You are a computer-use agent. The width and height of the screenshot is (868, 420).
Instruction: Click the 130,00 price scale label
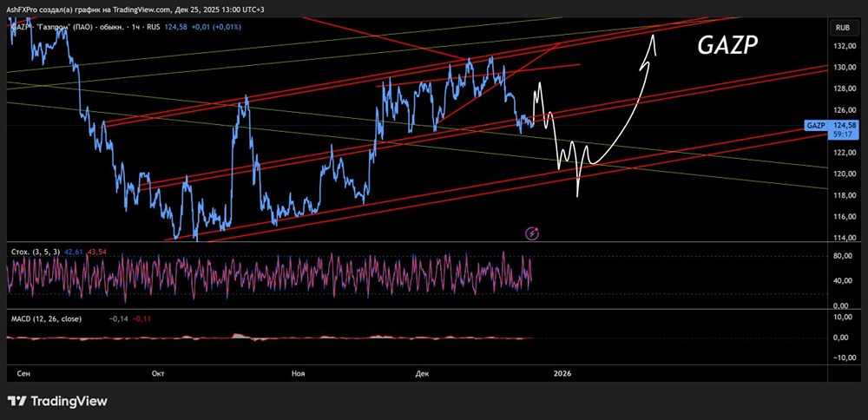pyautogui.click(x=844, y=68)
